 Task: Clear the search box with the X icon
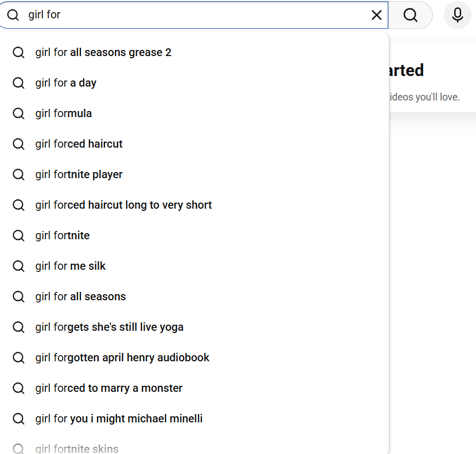coord(376,15)
